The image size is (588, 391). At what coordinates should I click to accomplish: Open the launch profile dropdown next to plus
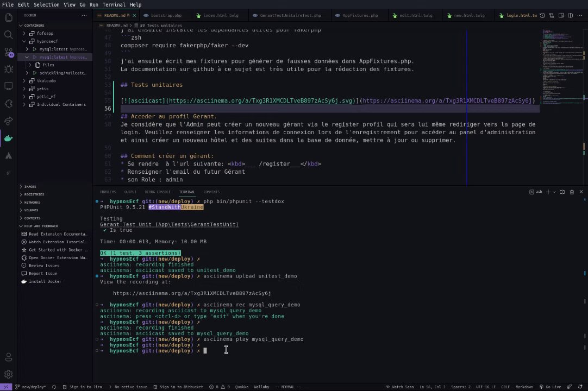(x=554, y=192)
